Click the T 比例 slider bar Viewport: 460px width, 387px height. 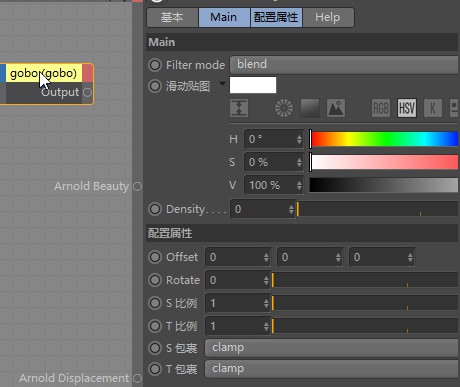pos(365,326)
